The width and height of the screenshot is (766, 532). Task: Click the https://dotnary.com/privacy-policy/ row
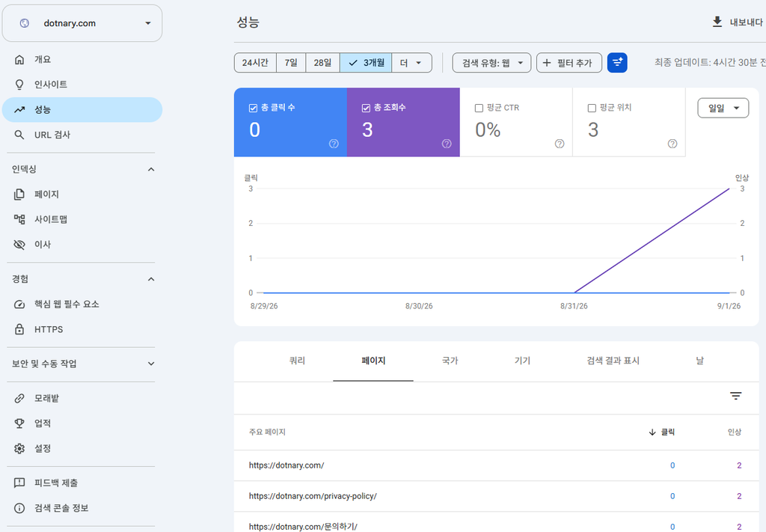pyautogui.click(x=497, y=496)
